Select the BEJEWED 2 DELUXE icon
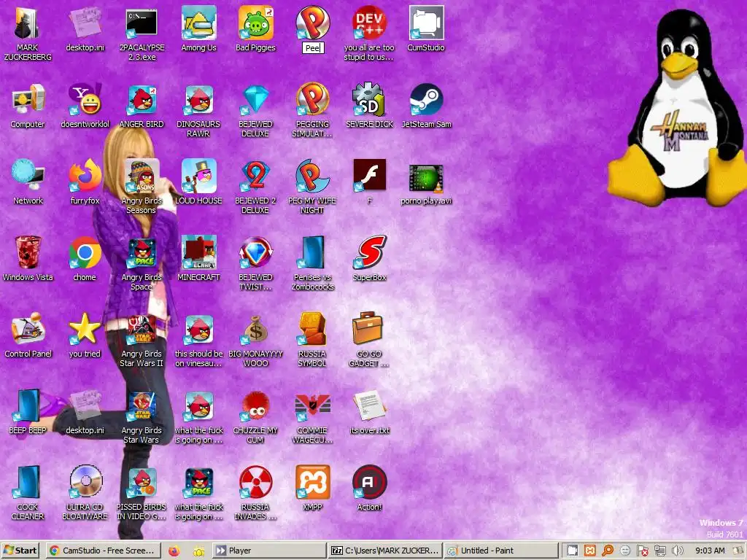 256,176
